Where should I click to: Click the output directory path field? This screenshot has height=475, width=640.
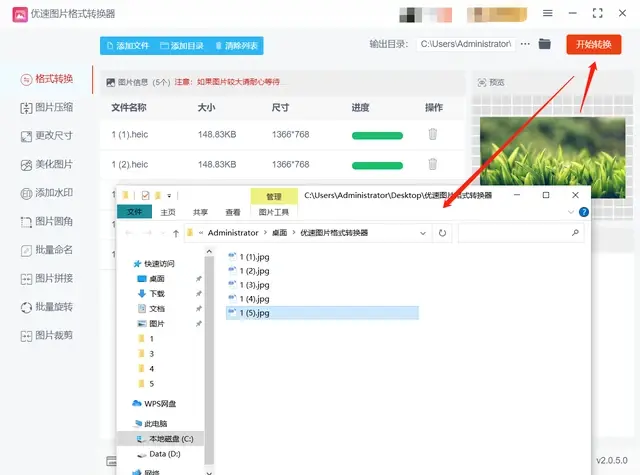[466, 44]
